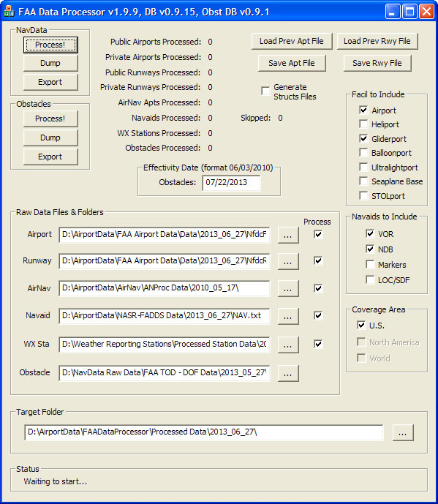Toggle the U.S. coverage area checkbox
Screen dimensions: 438x504
click(361, 326)
